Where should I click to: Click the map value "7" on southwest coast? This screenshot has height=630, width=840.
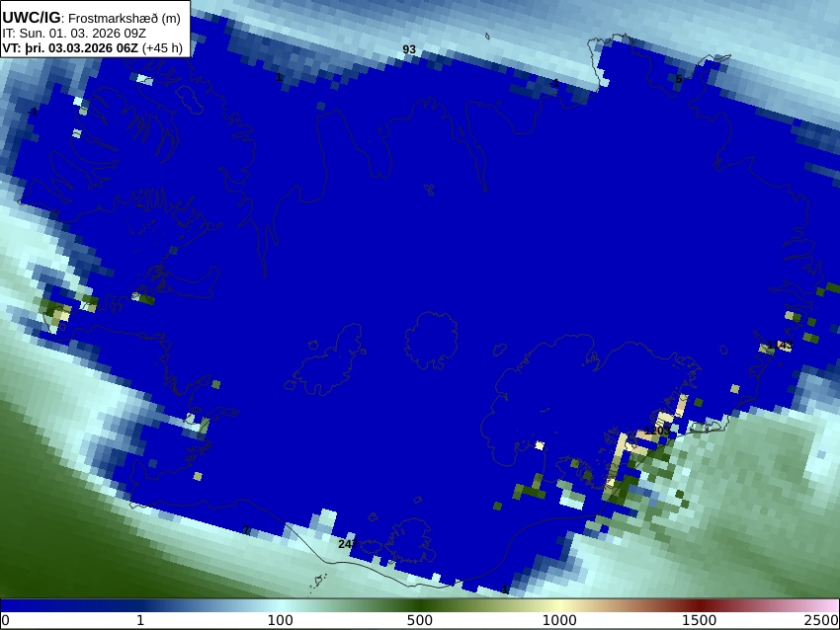246,530
